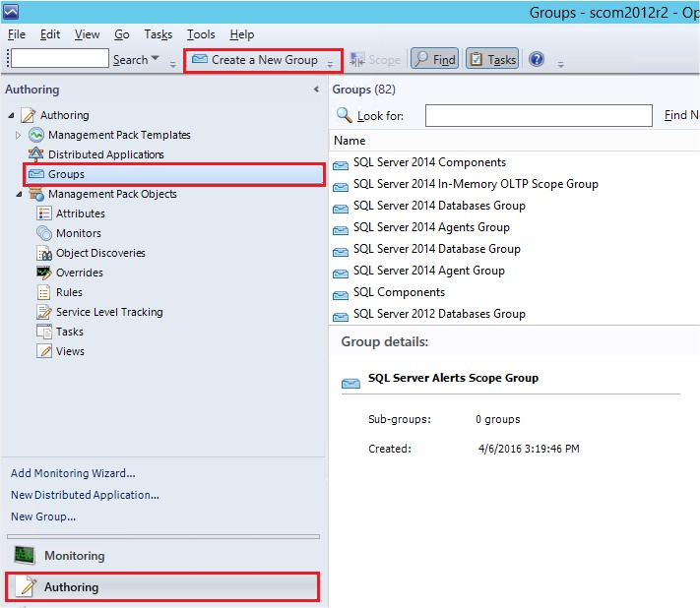Screen dimensions: 700x608
Task: Click the Look for magnifier icon
Action: [x=344, y=115]
